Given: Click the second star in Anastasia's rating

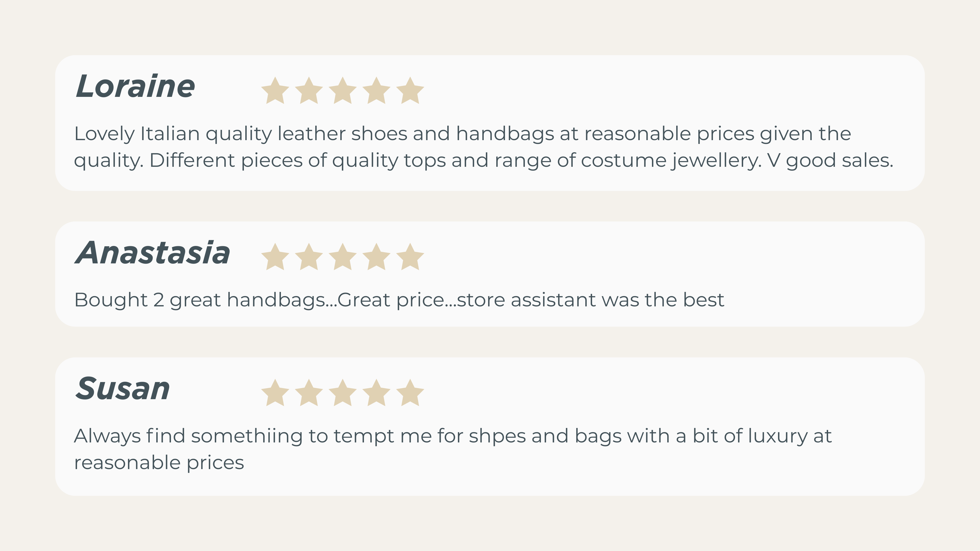Looking at the screenshot, I should click(308, 257).
